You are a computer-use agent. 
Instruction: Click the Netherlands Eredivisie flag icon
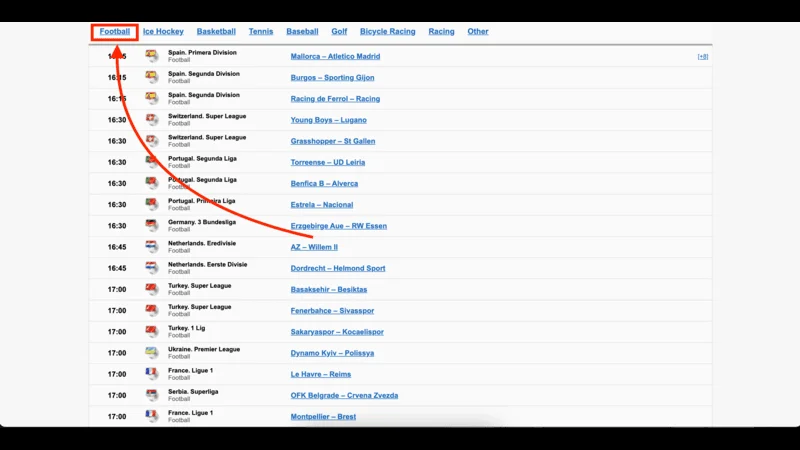click(x=152, y=247)
